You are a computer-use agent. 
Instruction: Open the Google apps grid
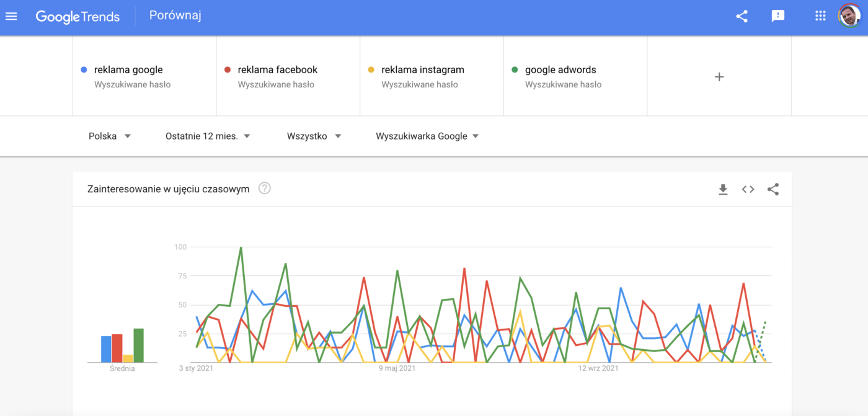click(820, 16)
